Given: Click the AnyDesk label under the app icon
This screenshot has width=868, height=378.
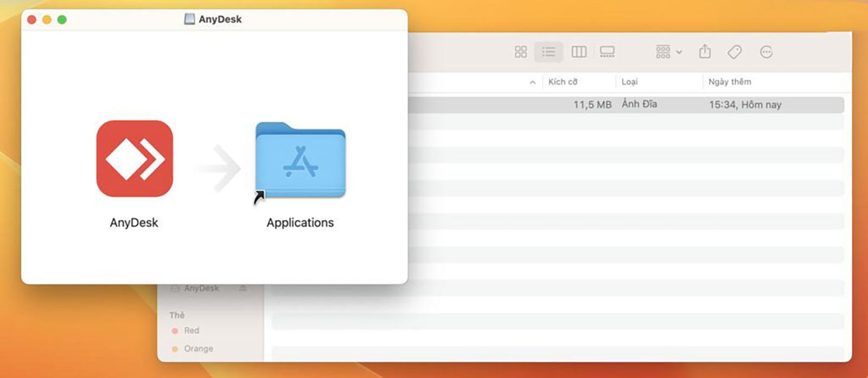Looking at the screenshot, I should pos(134,223).
